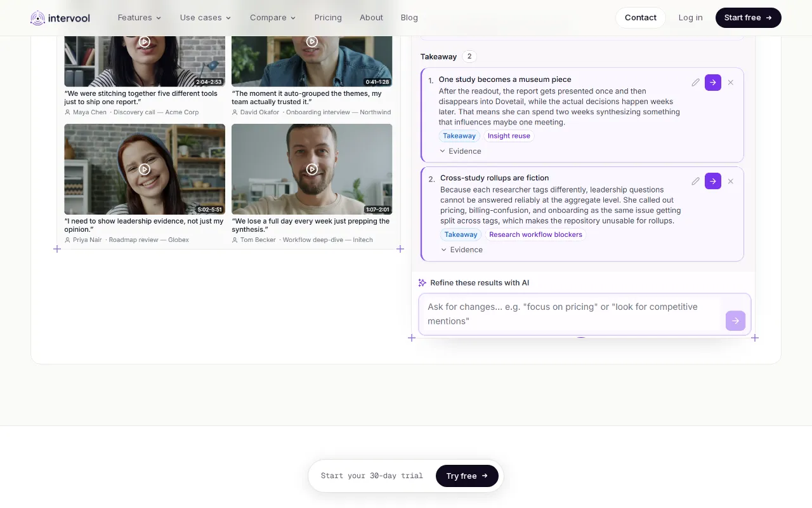Image resolution: width=812 pixels, height=508 pixels.
Task: Click the Contact button
Action: [641, 18]
